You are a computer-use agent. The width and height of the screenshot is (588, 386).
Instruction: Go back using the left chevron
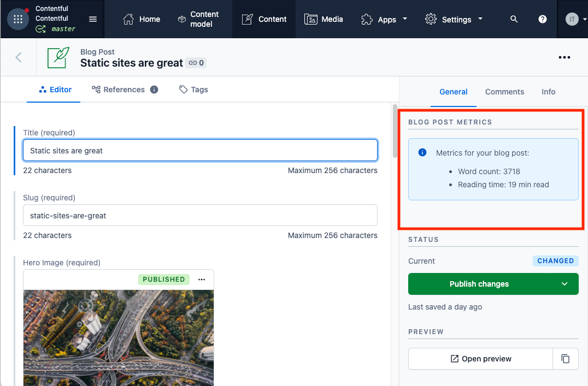[x=19, y=57]
